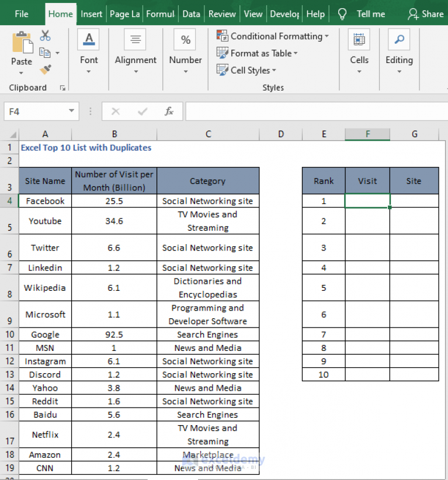This screenshot has height=480, width=448.
Task: Expand the Alignment group dropdown arrow
Action: click(136, 72)
